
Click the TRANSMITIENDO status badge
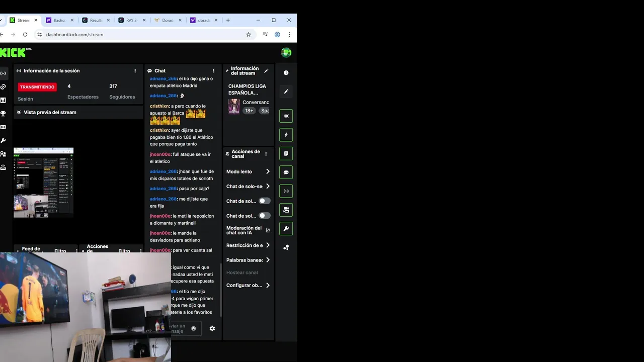click(x=37, y=87)
